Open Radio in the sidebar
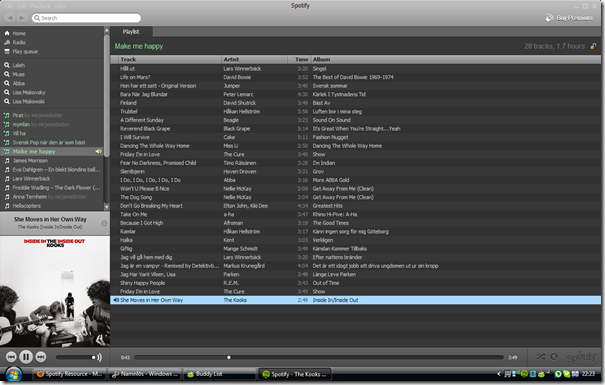Screen dimensions: 605x385 pyautogui.click(x=19, y=42)
